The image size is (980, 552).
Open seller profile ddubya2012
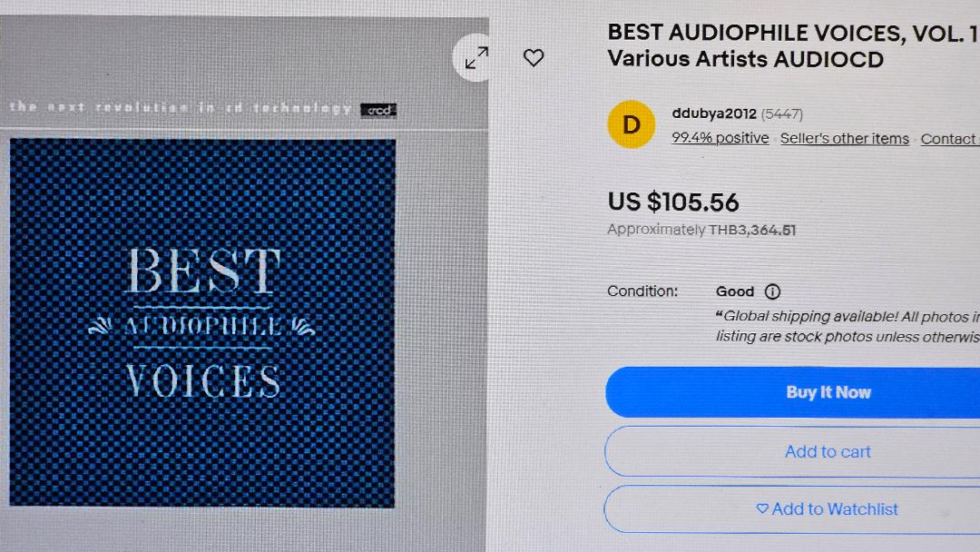coord(714,113)
